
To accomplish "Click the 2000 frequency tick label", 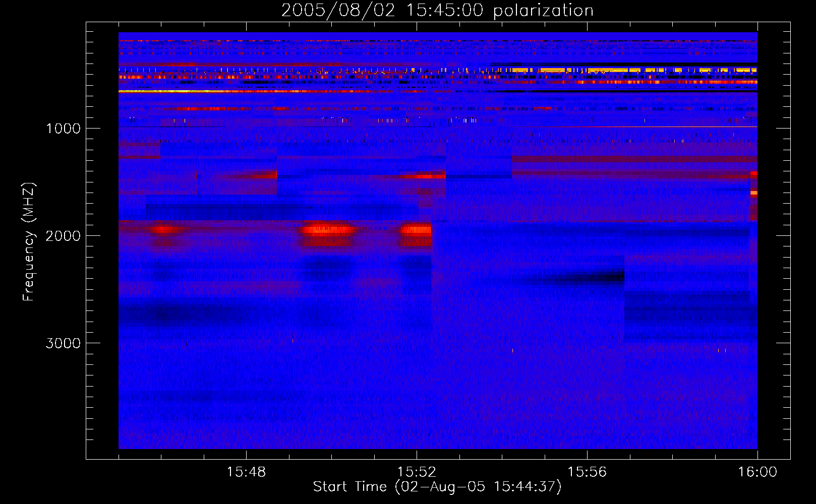I will [63, 236].
